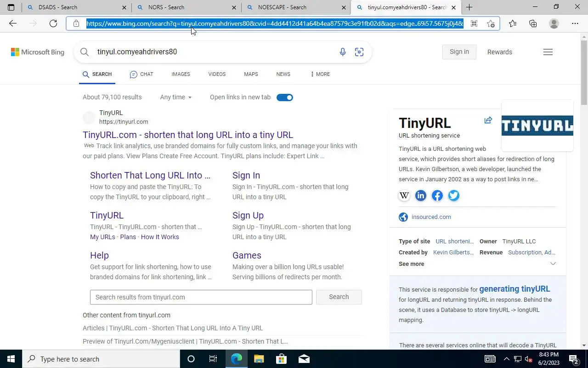This screenshot has height=368, width=588.
Task: Open the CHAT search tab
Action: pos(141,74)
